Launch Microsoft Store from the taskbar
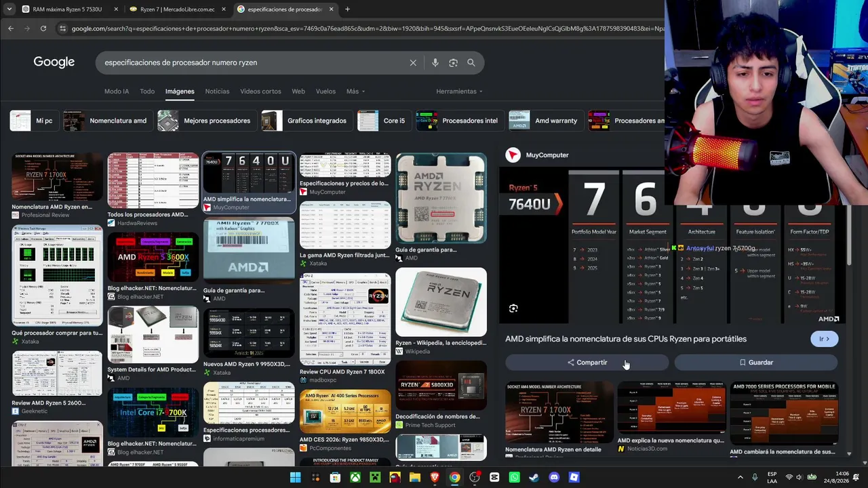The image size is (868, 488). coord(335,478)
